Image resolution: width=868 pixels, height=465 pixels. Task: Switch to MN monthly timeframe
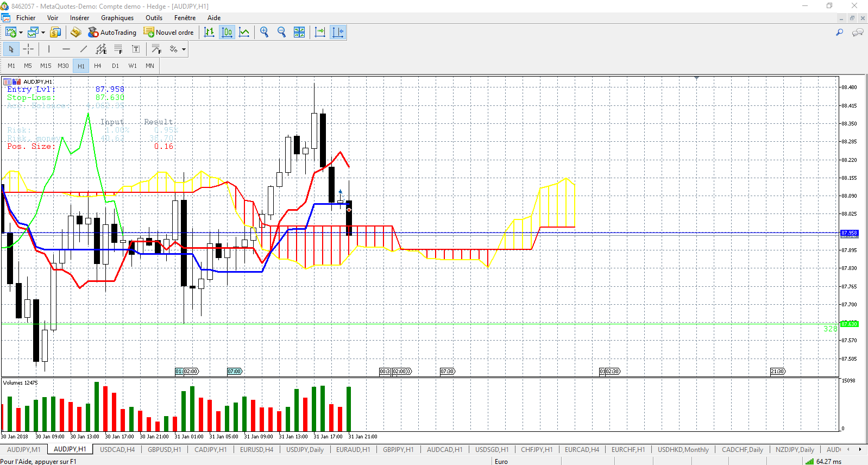point(150,66)
